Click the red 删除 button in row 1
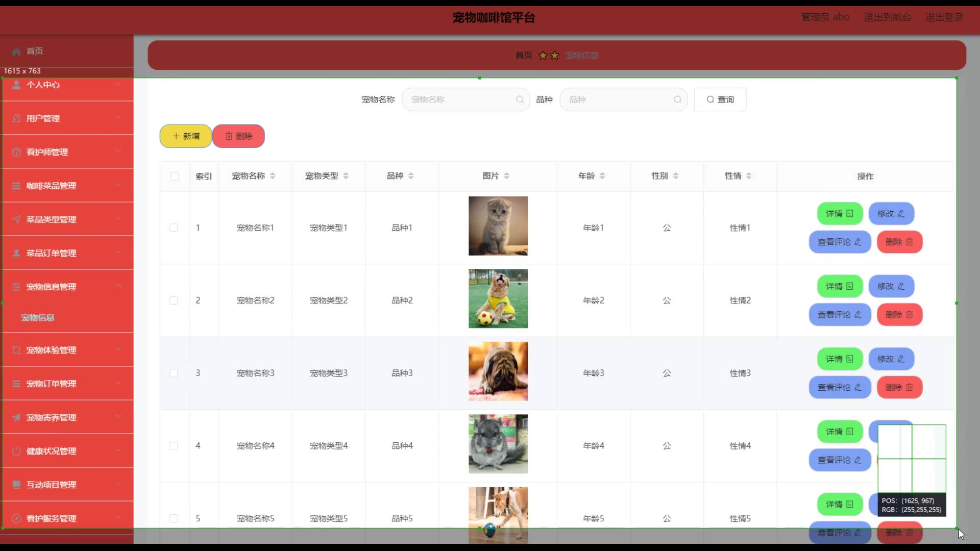The height and width of the screenshot is (551, 980). point(899,242)
